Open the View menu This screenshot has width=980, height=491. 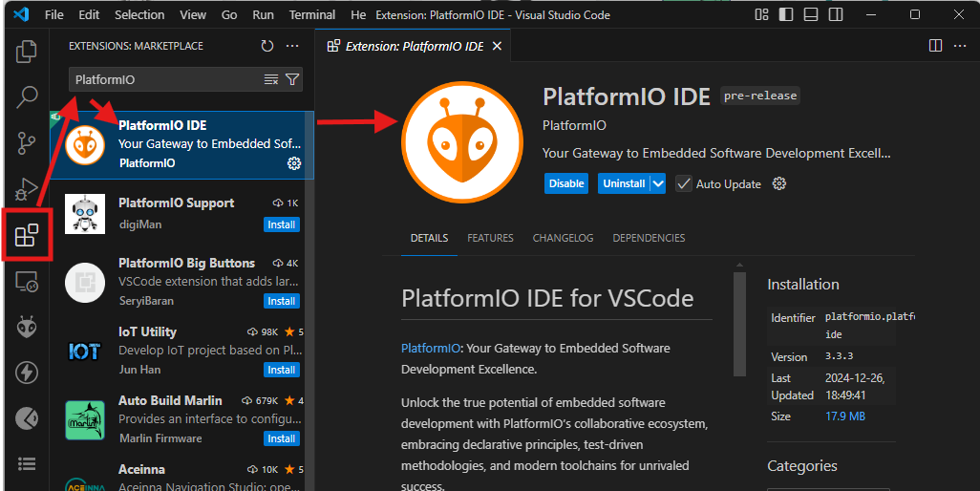tap(193, 14)
